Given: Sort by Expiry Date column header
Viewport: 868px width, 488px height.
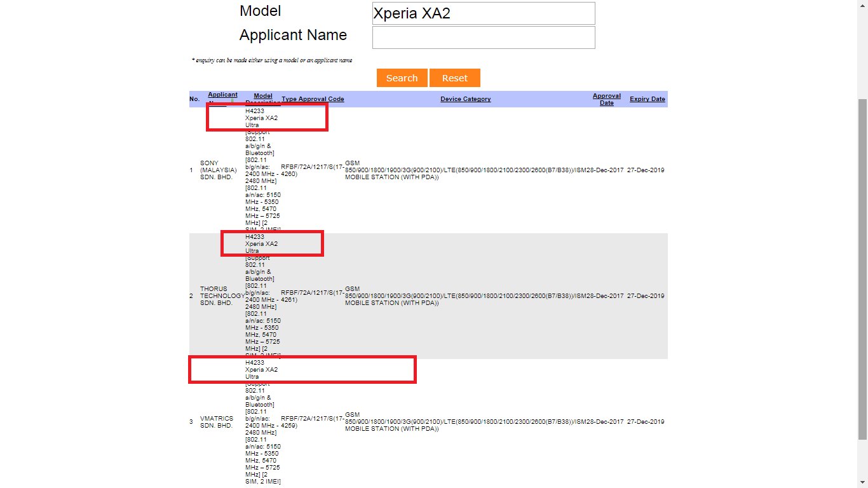Looking at the screenshot, I should pos(648,99).
